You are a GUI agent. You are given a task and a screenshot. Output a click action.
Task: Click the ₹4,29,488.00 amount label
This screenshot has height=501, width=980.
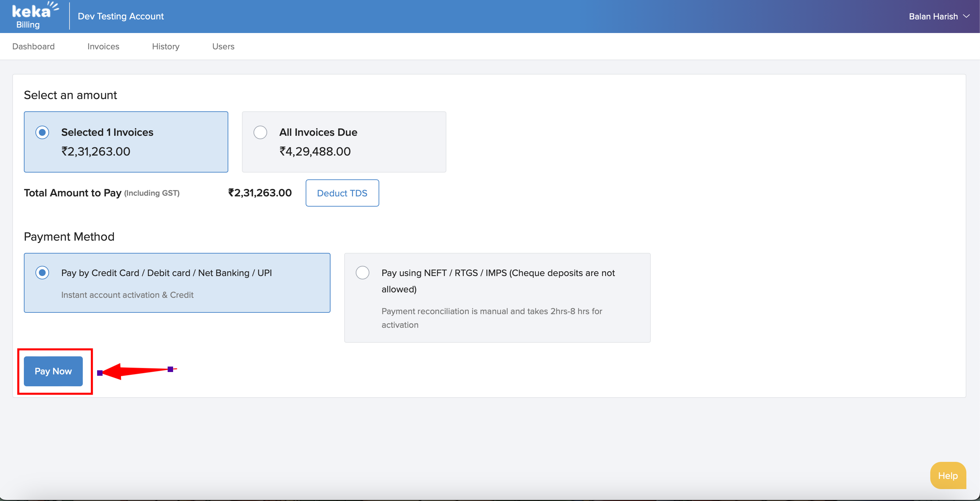pyautogui.click(x=315, y=152)
